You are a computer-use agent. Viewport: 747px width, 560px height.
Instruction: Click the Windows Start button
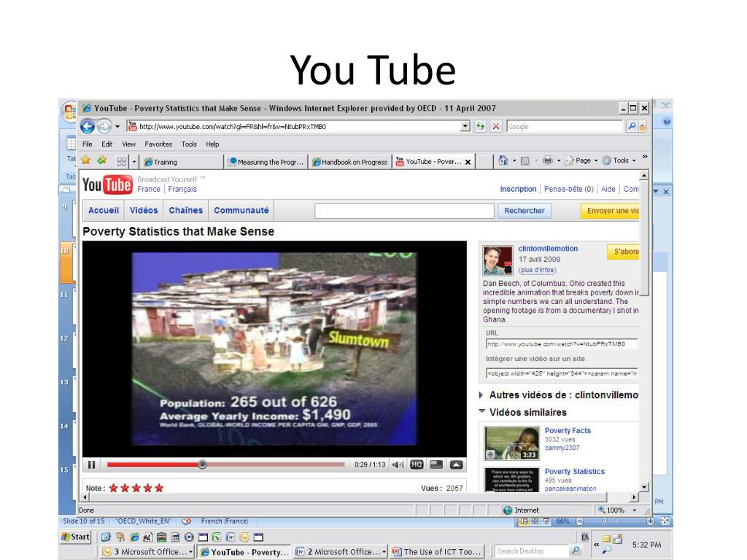pos(75,537)
